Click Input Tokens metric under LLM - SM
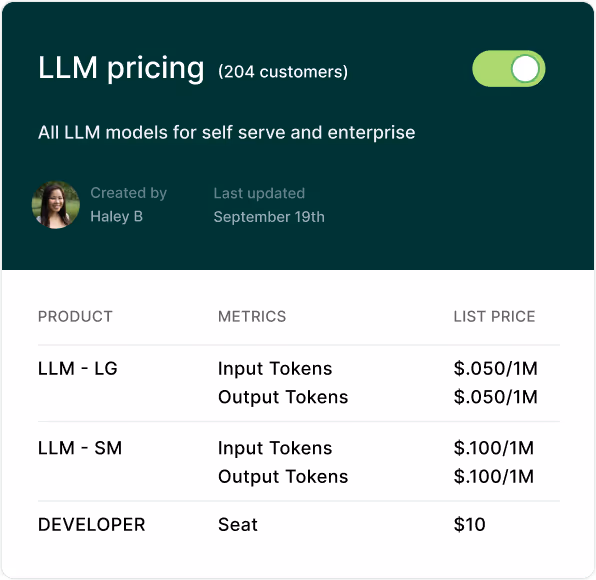Viewport: 596px width, 580px height. (275, 448)
